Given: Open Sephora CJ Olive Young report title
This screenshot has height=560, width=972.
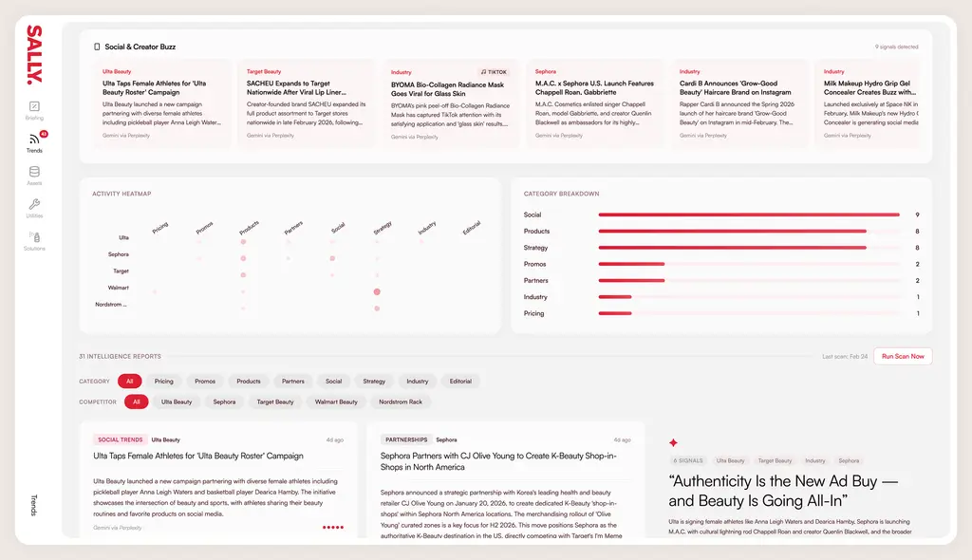Looking at the screenshot, I should click(498, 461).
